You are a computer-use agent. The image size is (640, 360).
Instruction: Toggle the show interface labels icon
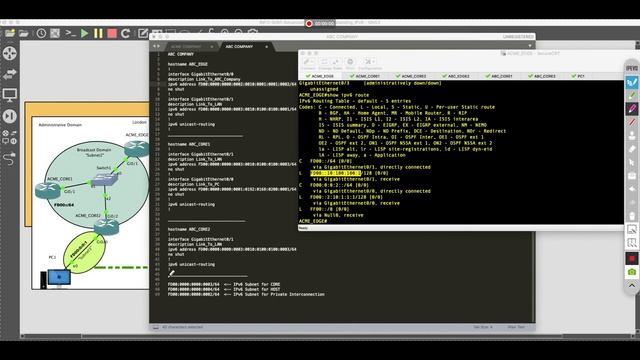click(55, 33)
